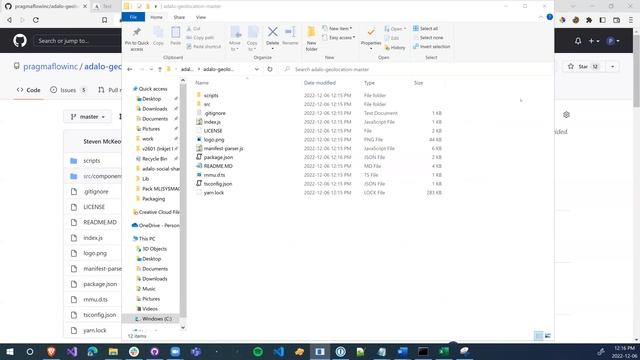Sort by the Type column header

pos(369,83)
